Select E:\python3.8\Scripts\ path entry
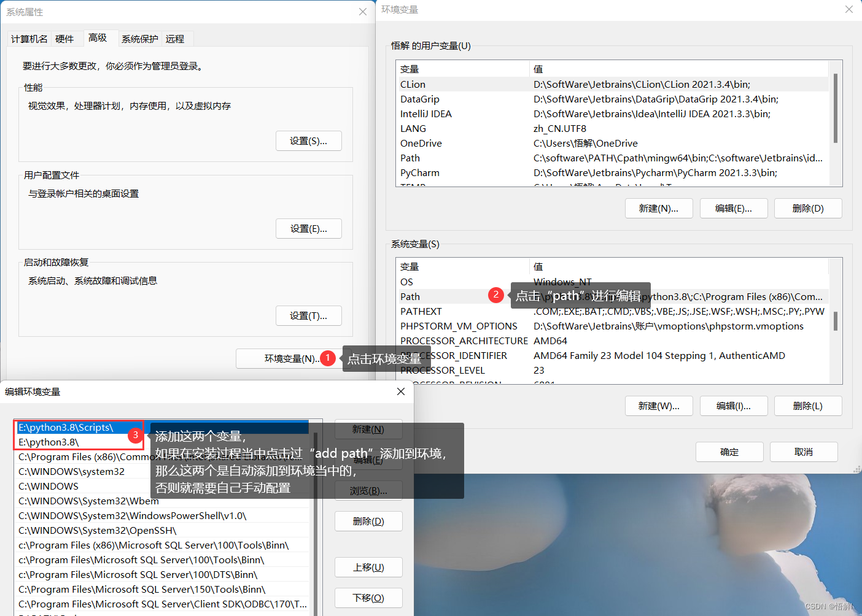 pos(163,427)
